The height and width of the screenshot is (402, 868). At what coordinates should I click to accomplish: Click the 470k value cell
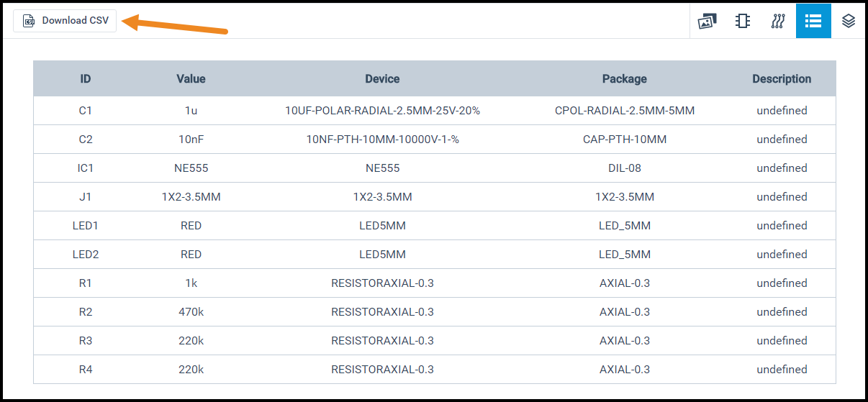[x=191, y=312]
